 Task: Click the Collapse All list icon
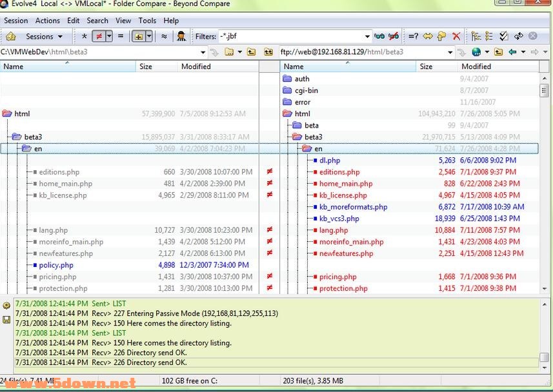(x=489, y=36)
